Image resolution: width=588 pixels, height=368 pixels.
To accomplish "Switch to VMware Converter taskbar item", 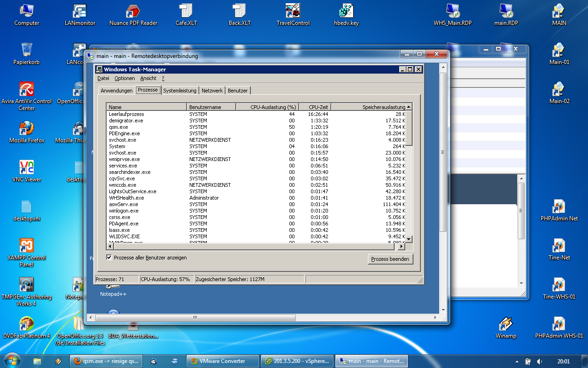I will (223, 361).
